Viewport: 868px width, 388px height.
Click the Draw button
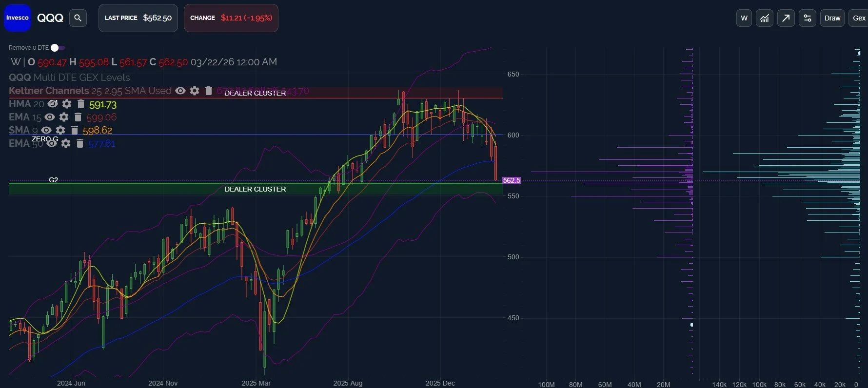point(832,18)
